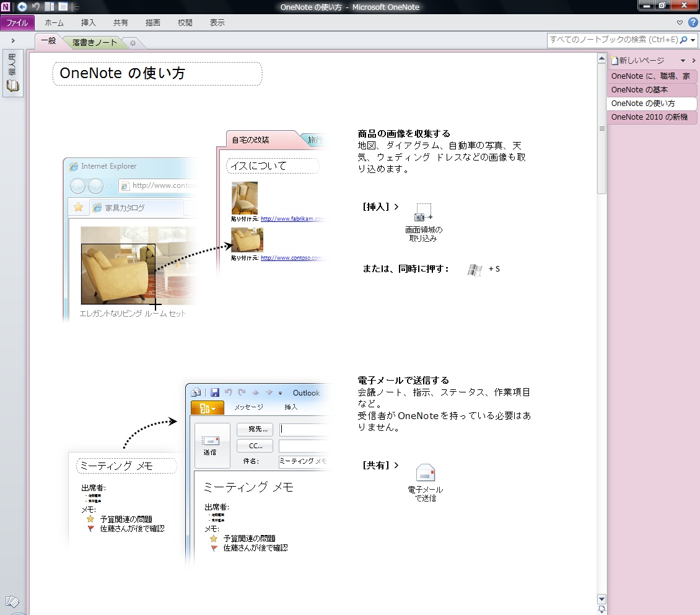700x615 pixels.
Task: Open the ファイル tab
Action: [17, 23]
